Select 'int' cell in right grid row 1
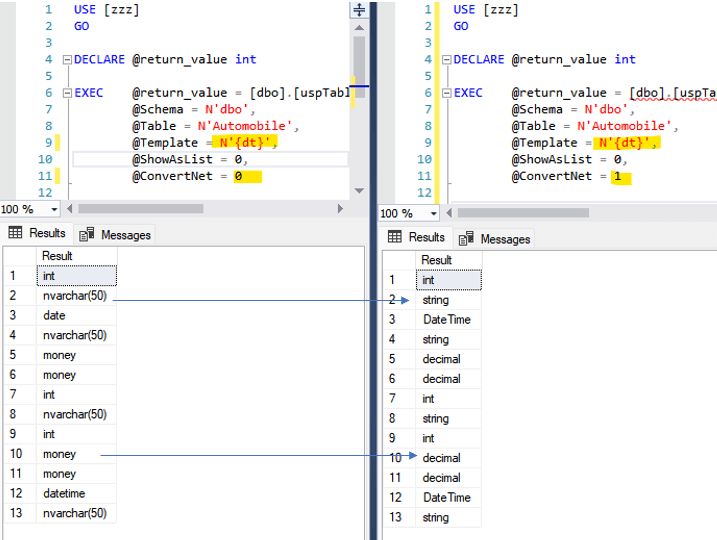Image resolution: width=717 pixels, height=540 pixels. (x=449, y=280)
